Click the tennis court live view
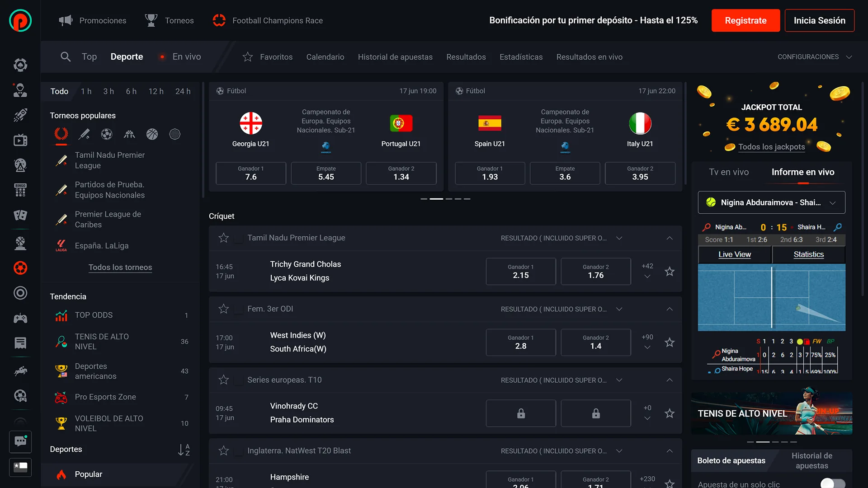Screen dimensions: 868x488 [x=771, y=297]
